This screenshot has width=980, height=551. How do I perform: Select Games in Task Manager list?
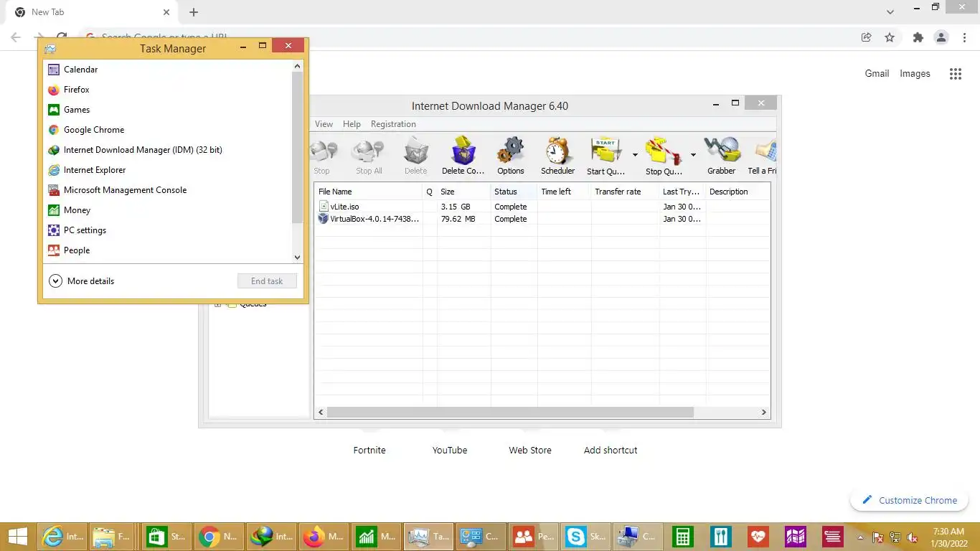click(x=167, y=110)
